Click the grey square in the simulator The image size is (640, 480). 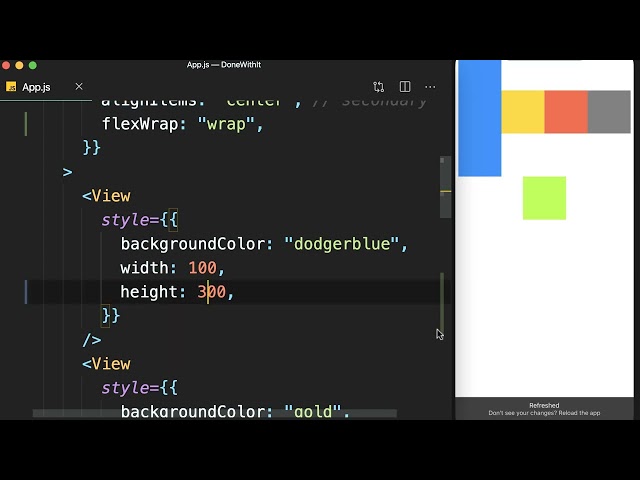pos(609,112)
